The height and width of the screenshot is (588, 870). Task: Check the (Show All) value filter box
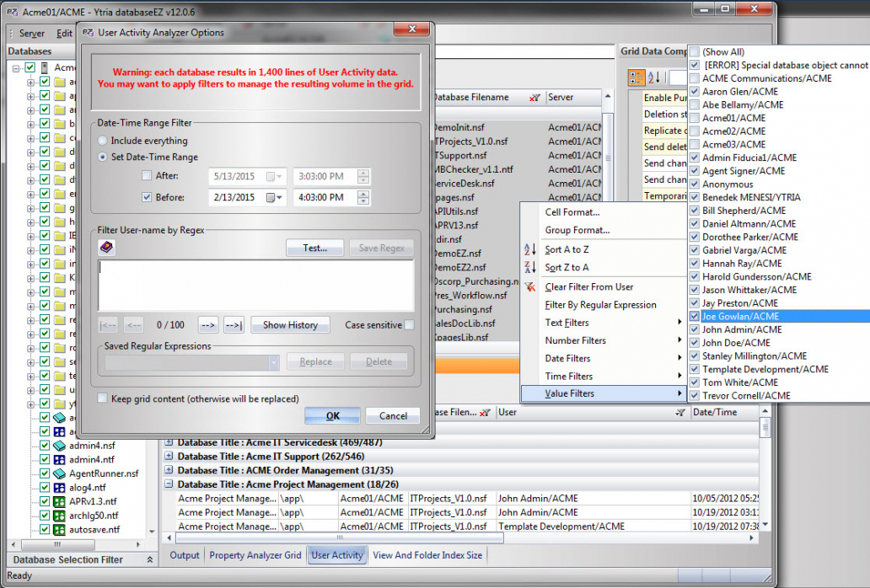(x=695, y=52)
